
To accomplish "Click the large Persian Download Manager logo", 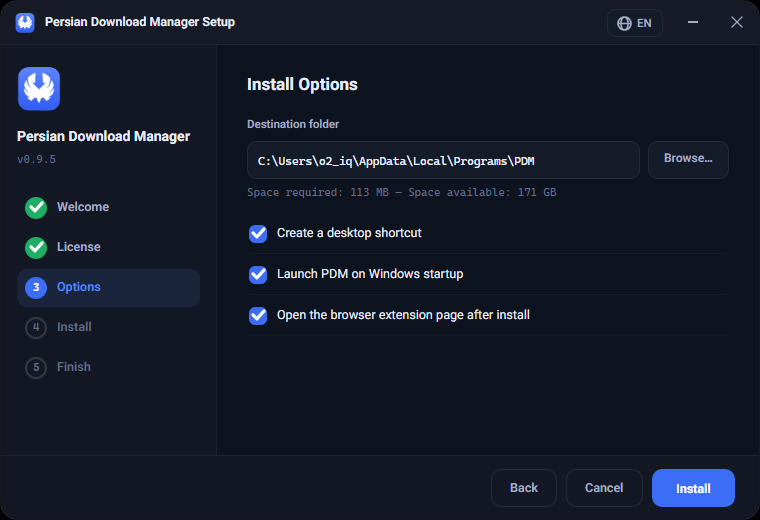I will pyautogui.click(x=39, y=89).
